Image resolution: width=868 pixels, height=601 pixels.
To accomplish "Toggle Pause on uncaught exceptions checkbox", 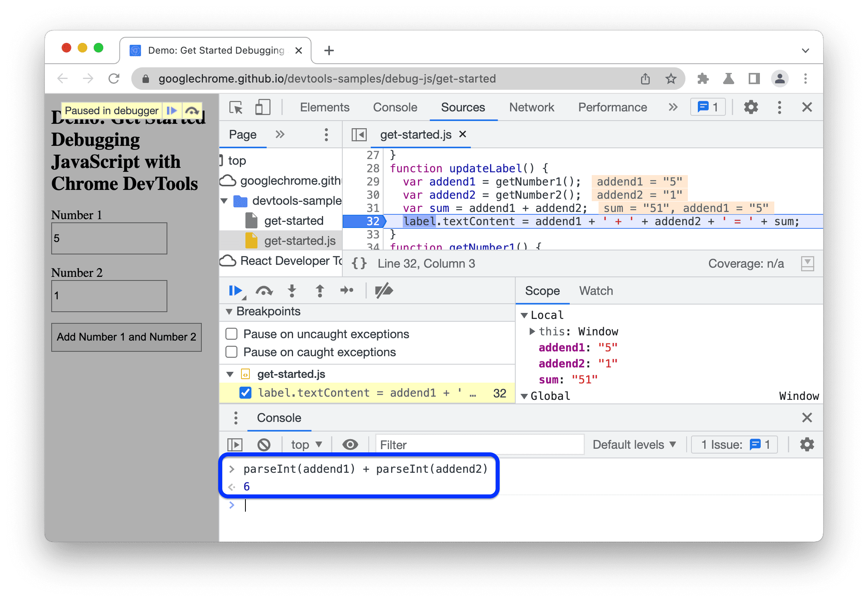I will (x=233, y=333).
